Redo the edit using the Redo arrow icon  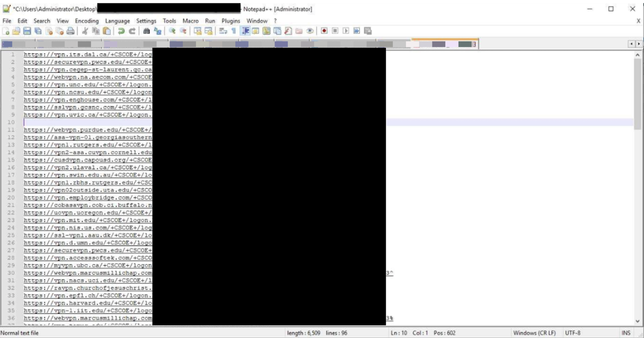coord(132,31)
